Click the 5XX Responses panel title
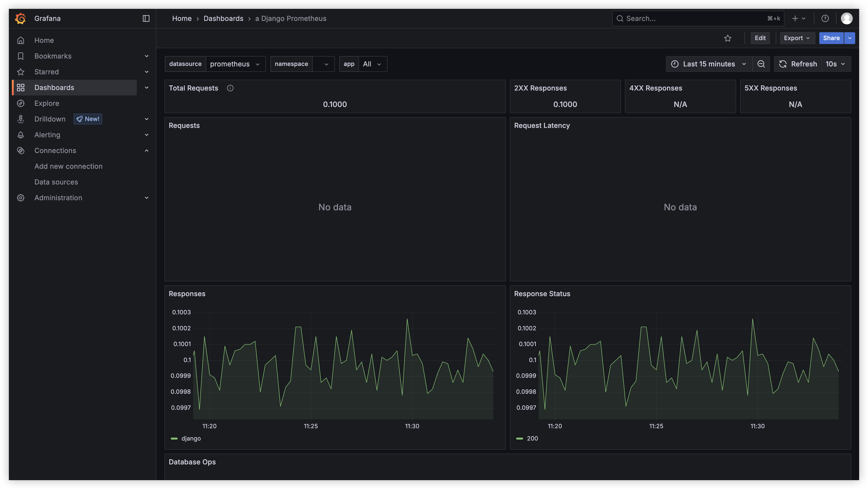The height and width of the screenshot is (489, 868). [771, 88]
